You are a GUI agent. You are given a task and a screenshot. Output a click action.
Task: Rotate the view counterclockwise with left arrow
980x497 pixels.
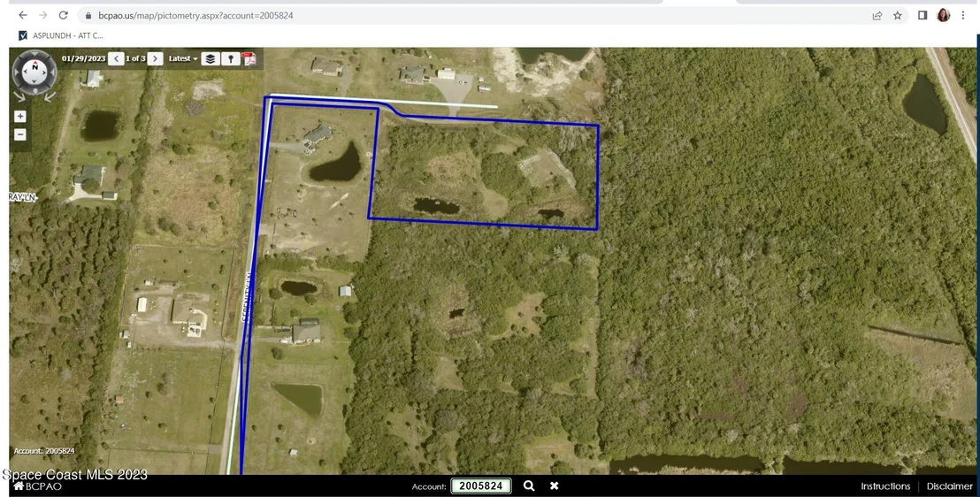point(20,97)
